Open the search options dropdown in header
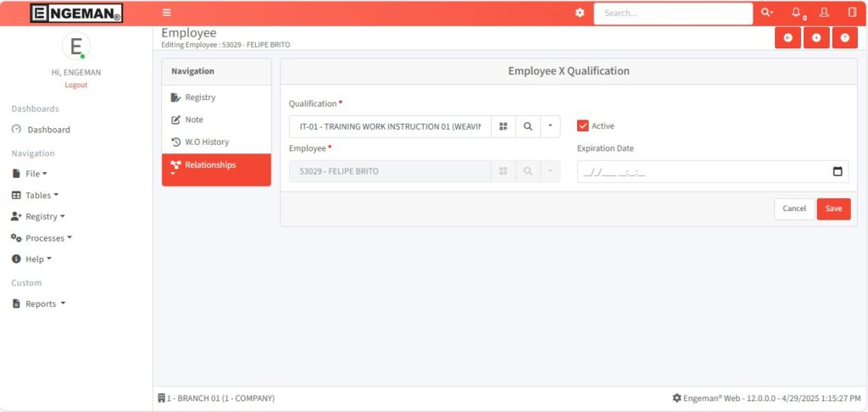The height and width of the screenshot is (412, 868). [x=767, y=13]
